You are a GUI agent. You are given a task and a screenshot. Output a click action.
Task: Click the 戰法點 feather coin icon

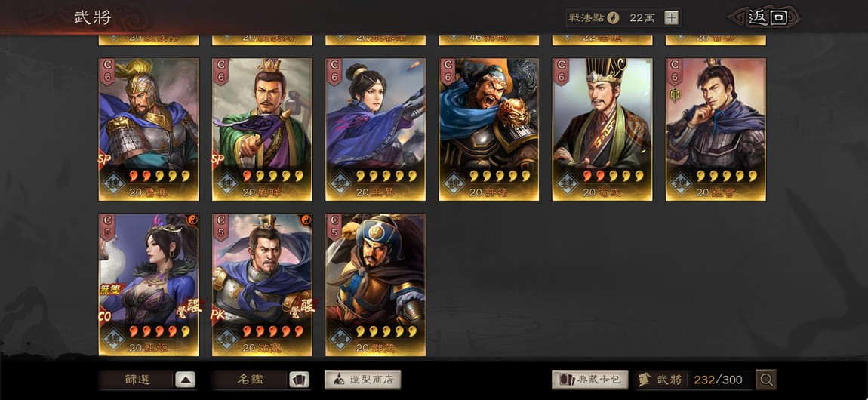click(613, 17)
